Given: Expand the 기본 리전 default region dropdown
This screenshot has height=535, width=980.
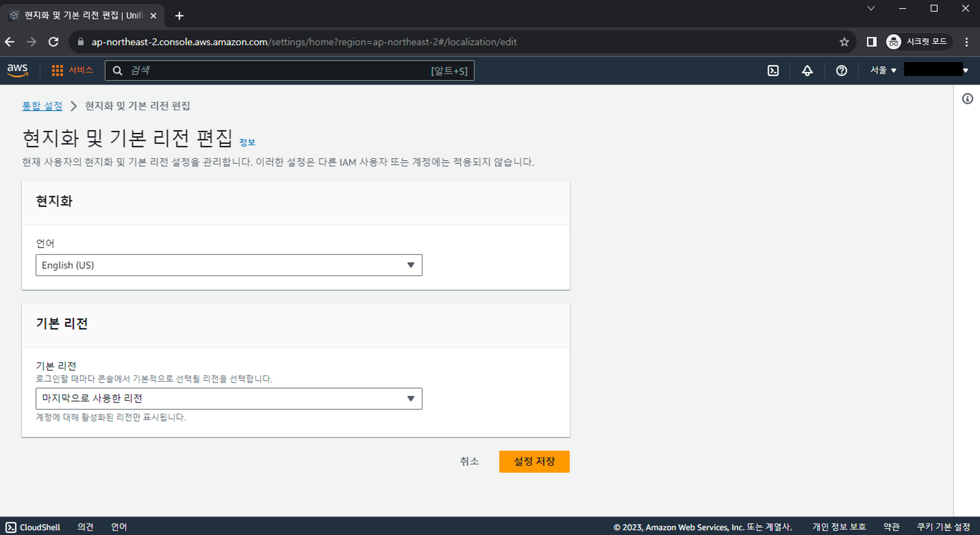Looking at the screenshot, I should click(x=229, y=398).
